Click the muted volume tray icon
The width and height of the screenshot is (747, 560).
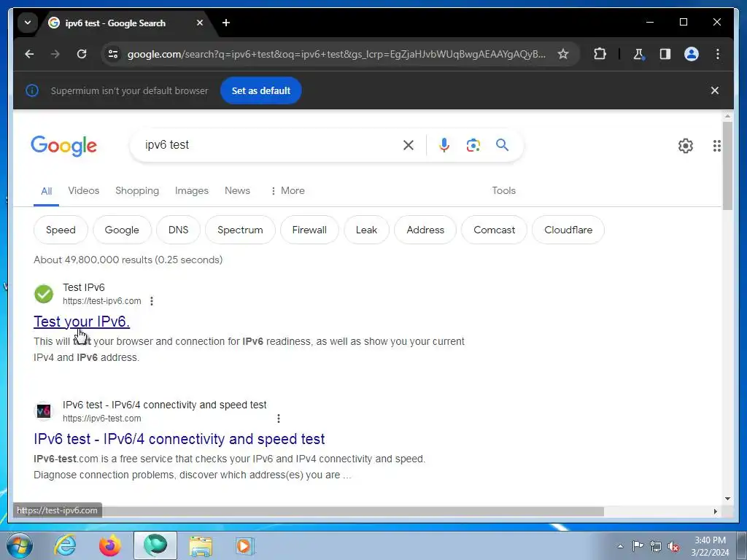[673, 546]
